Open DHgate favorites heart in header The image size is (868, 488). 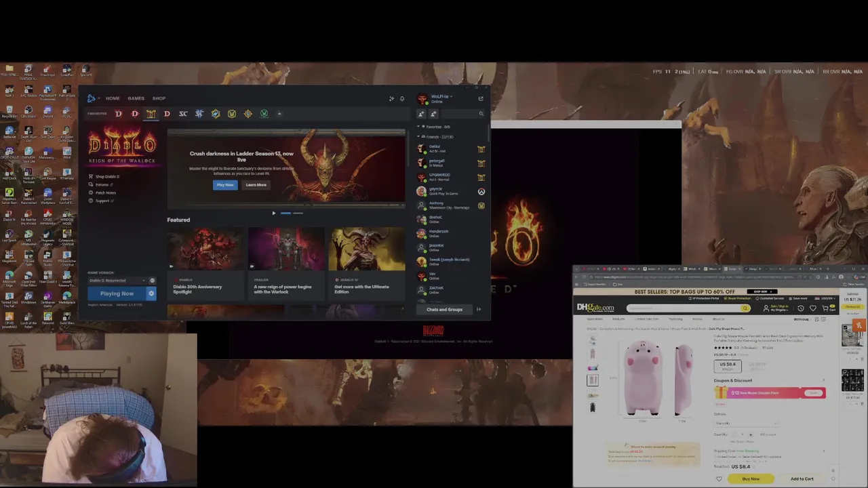pyautogui.click(x=813, y=308)
